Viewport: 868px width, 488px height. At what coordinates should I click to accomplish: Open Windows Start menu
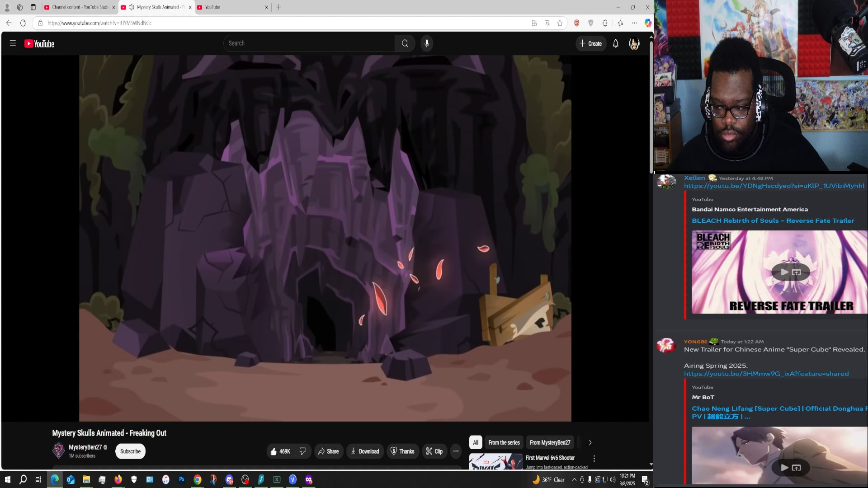[7, 480]
